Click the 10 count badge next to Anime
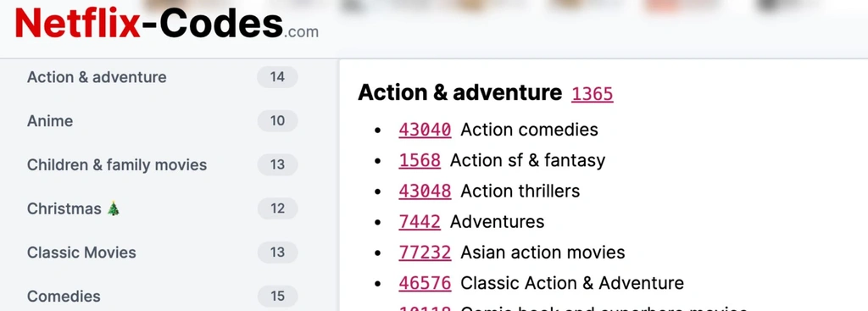The height and width of the screenshot is (311, 868). (277, 120)
